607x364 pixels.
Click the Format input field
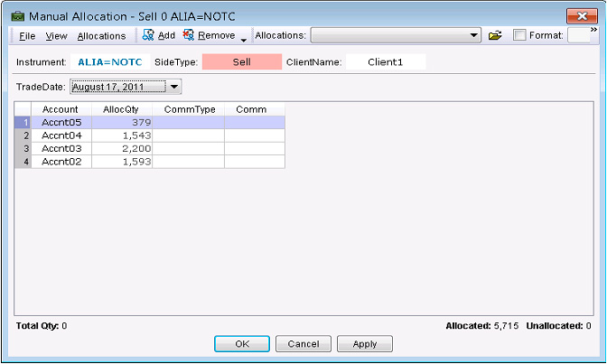tap(578, 36)
